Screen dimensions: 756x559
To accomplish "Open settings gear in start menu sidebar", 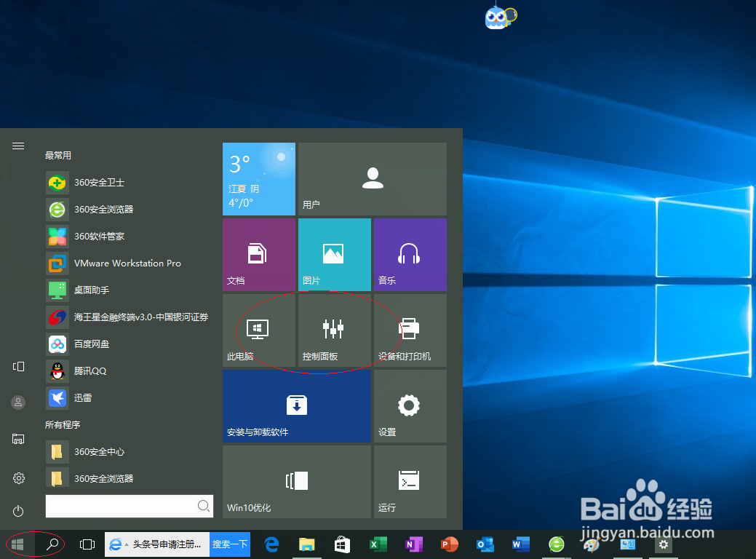I will click(18, 478).
